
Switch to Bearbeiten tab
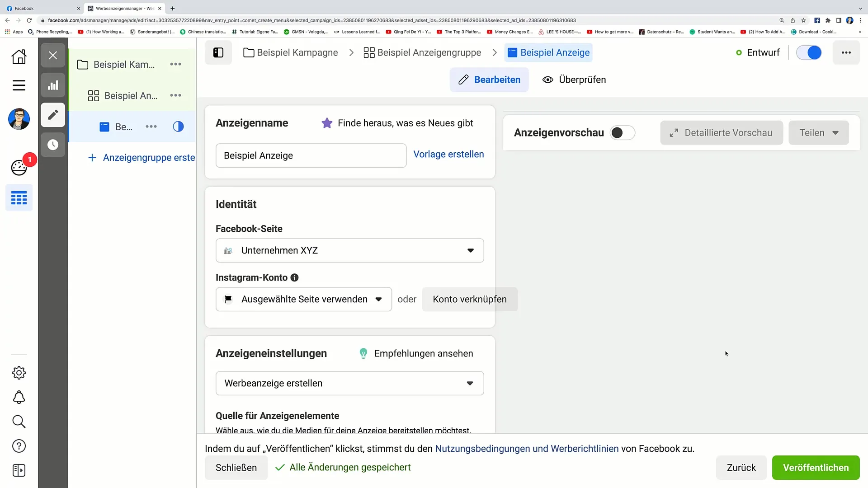(x=489, y=80)
